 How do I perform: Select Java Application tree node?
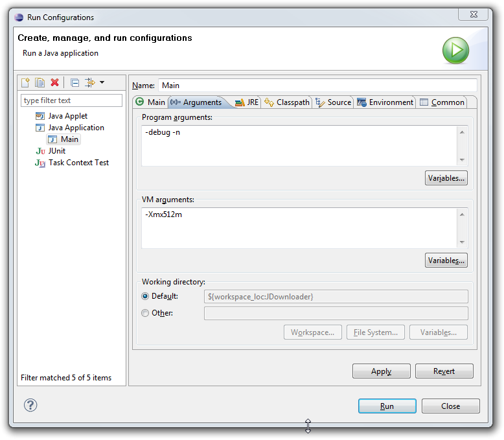pos(75,128)
